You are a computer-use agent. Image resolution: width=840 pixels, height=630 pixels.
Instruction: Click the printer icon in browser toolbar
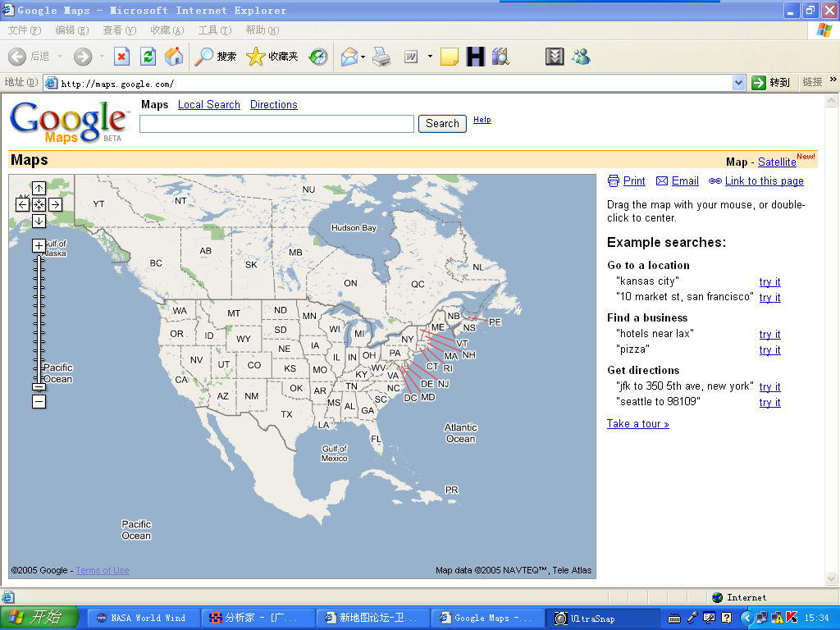[x=381, y=57]
